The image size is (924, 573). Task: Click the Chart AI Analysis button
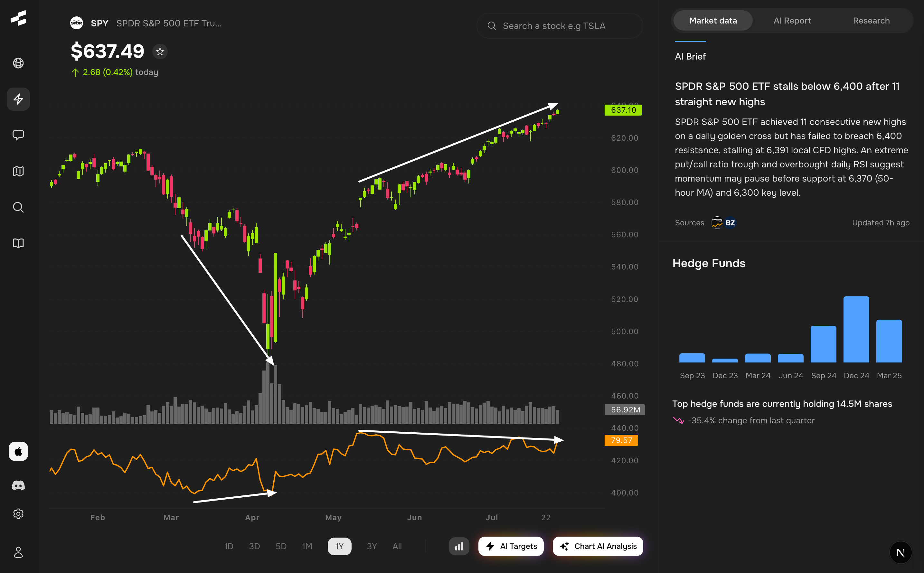[598, 546]
